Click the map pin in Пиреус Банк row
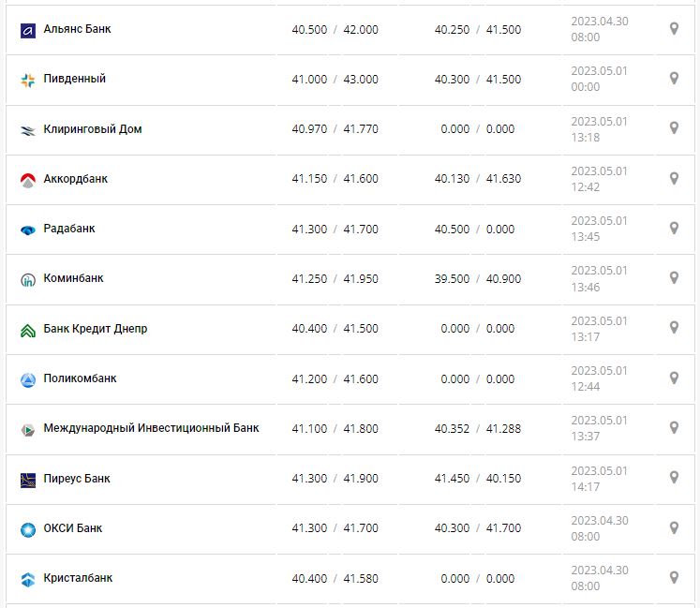 [674, 478]
